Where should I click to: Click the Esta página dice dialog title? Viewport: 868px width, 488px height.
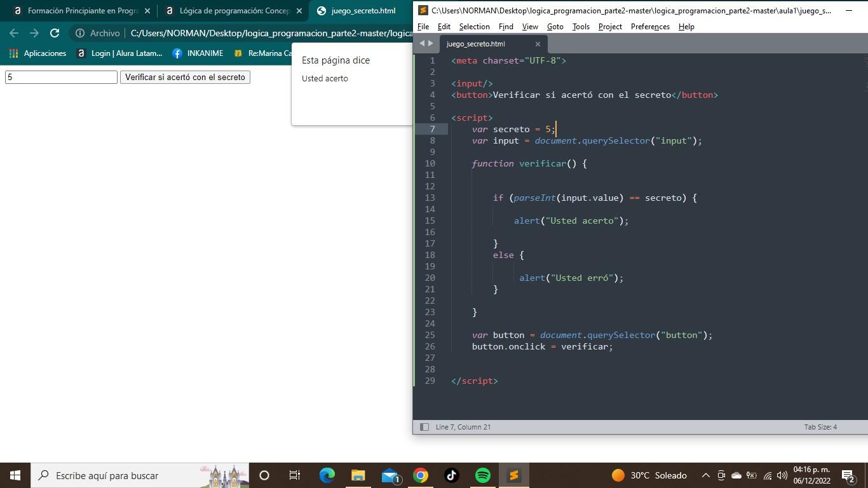click(x=336, y=60)
